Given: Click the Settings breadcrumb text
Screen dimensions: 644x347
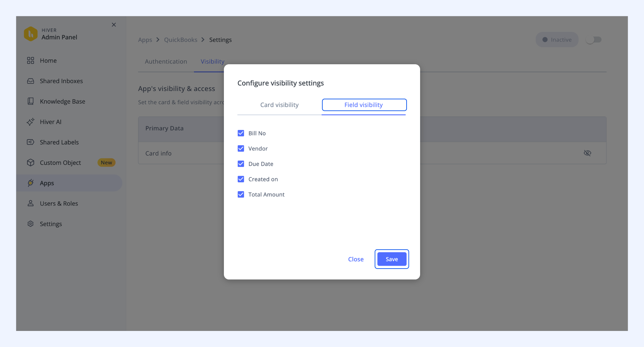Looking at the screenshot, I should coord(220,40).
